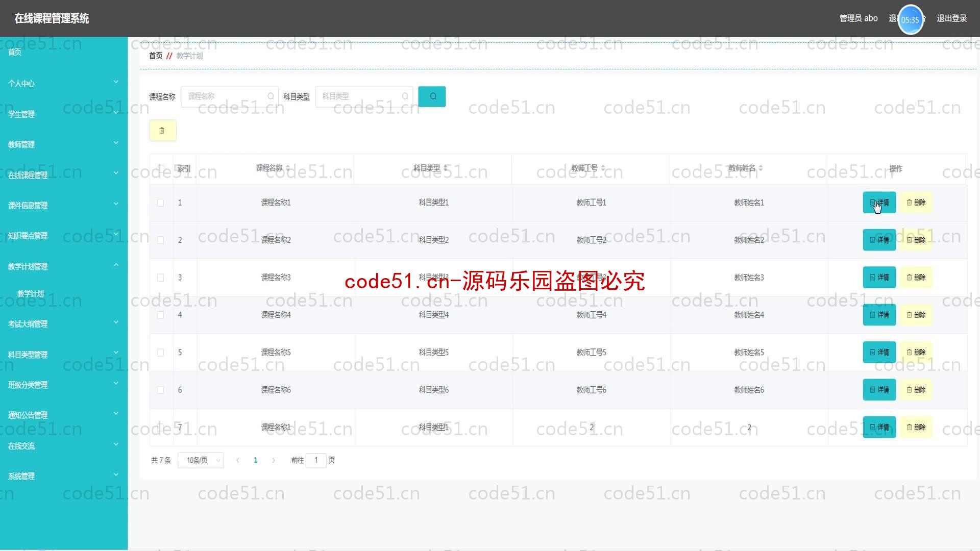980x551 pixels.
Task: Check the box for row 1
Action: tap(160, 203)
